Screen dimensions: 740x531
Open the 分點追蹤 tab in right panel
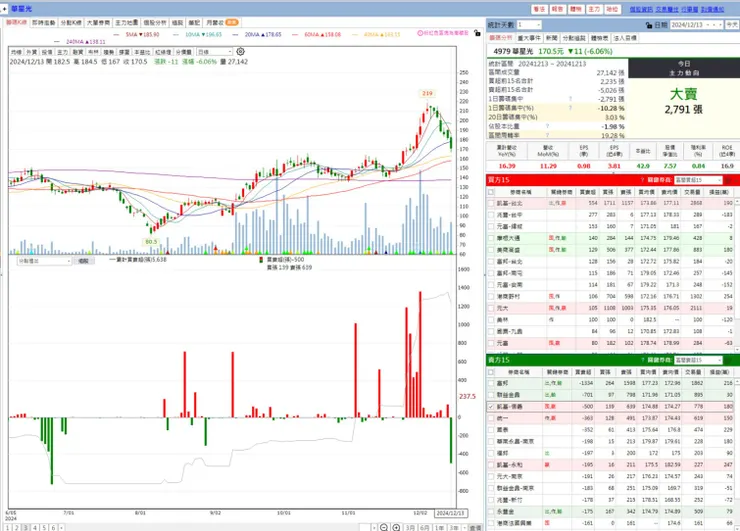(574, 38)
